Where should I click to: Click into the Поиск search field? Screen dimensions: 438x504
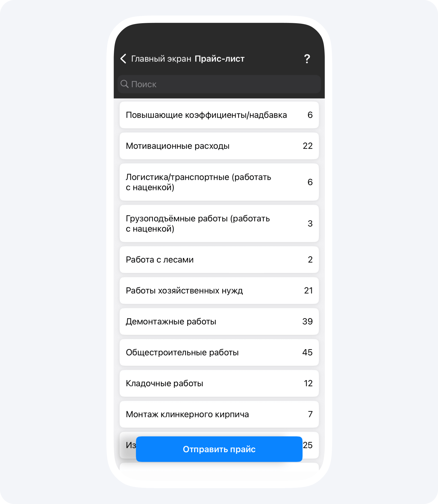[219, 84]
